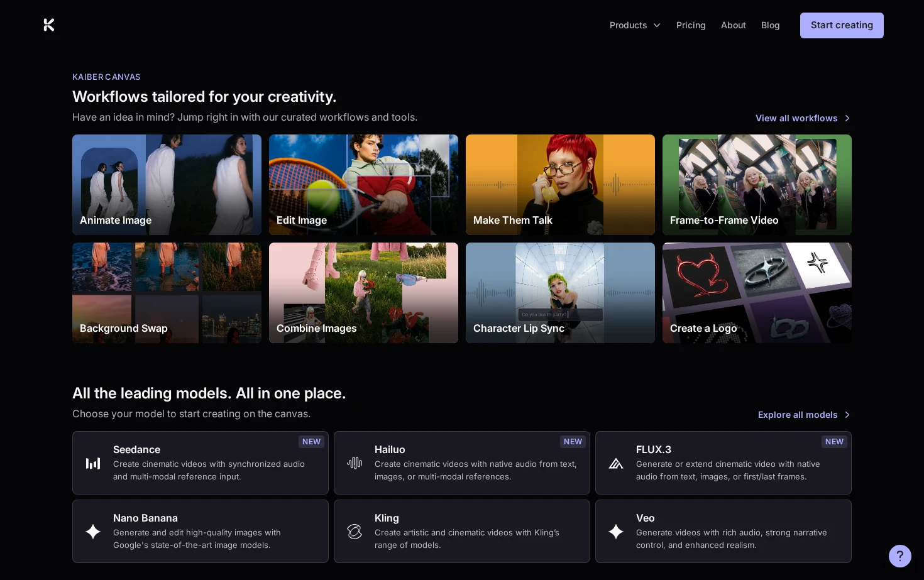
Task: Open the Make Them Talk workflow
Action: click(x=560, y=185)
